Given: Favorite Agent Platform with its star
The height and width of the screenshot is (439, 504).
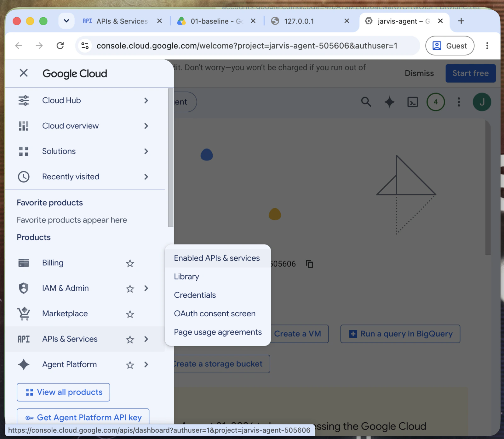Looking at the screenshot, I should pyautogui.click(x=130, y=365).
